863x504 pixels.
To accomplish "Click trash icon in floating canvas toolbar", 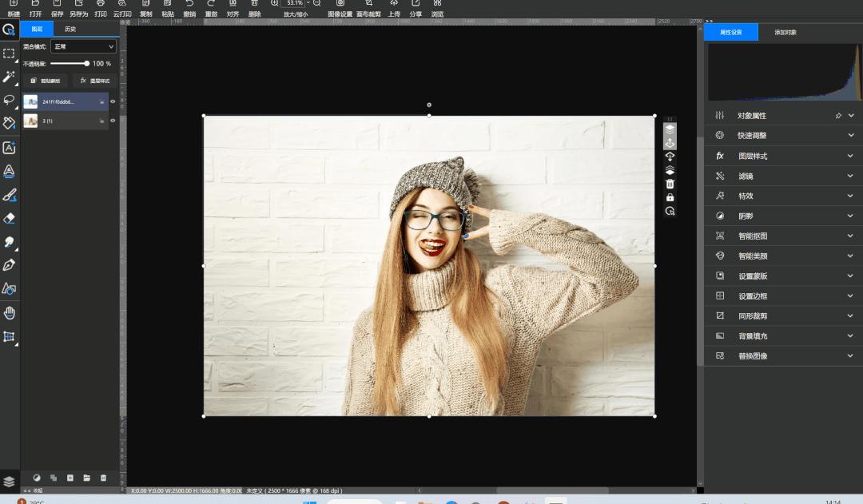I will click(670, 184).
